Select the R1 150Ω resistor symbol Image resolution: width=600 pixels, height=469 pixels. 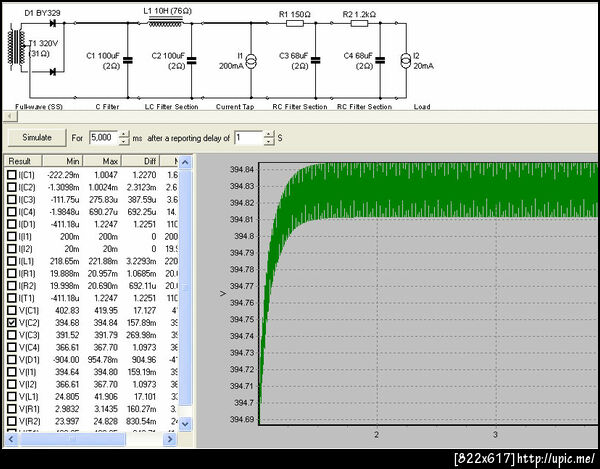(x=295, y=23)
